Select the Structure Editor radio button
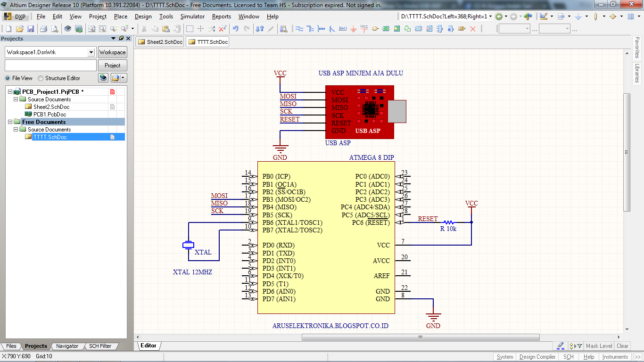The width and height of the screenshot is (644, 362). click(x=40, y=78)
